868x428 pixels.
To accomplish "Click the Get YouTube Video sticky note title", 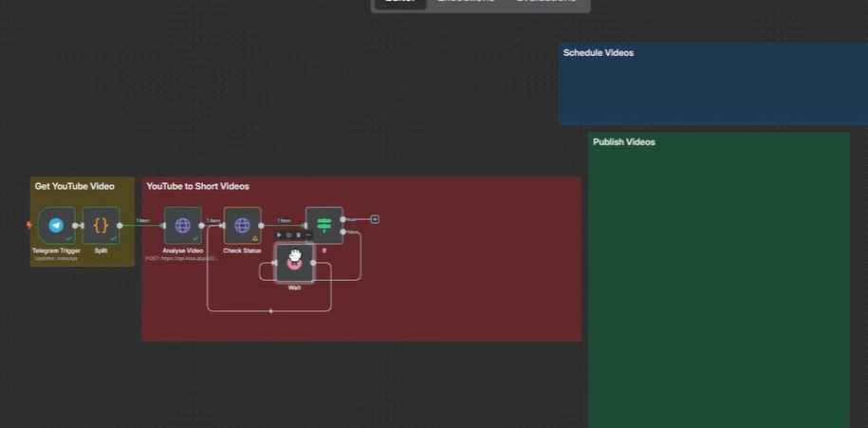I will point(75,187).
